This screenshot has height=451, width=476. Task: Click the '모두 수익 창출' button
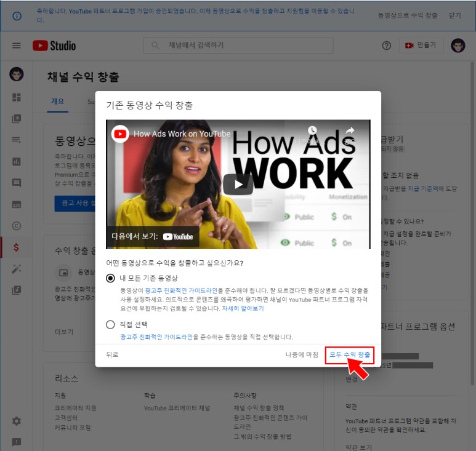click(x=350, y=355)
